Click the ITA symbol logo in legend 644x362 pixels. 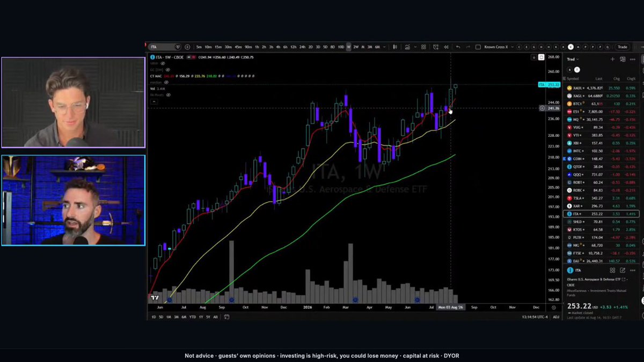click(152, 57)
